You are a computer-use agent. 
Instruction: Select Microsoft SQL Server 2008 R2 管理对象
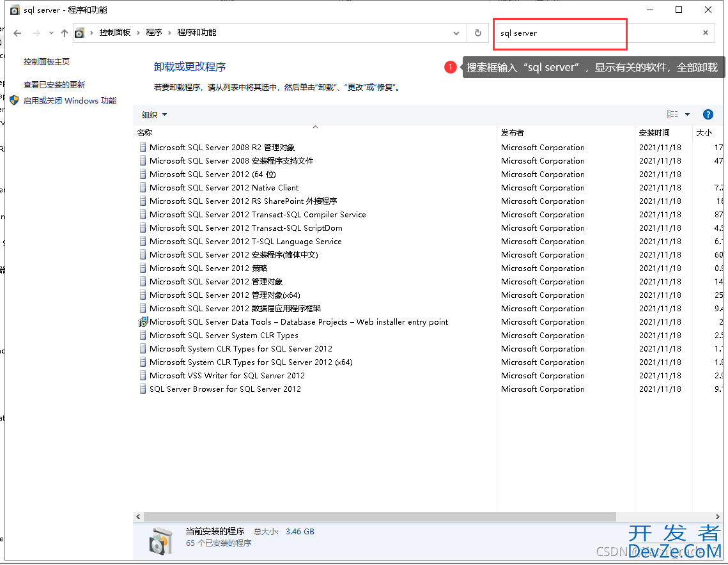222,148
